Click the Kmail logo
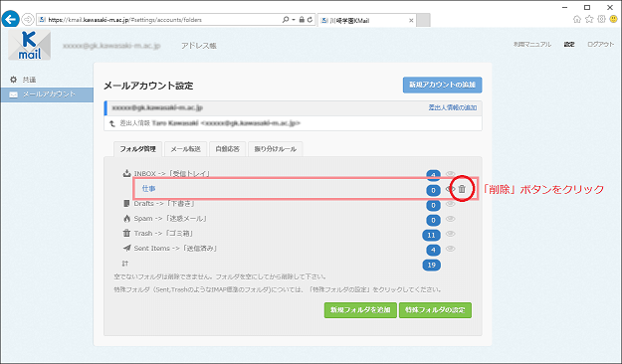Image resolution: width=622 pixels, height=364 pixels. pos(29,45)
